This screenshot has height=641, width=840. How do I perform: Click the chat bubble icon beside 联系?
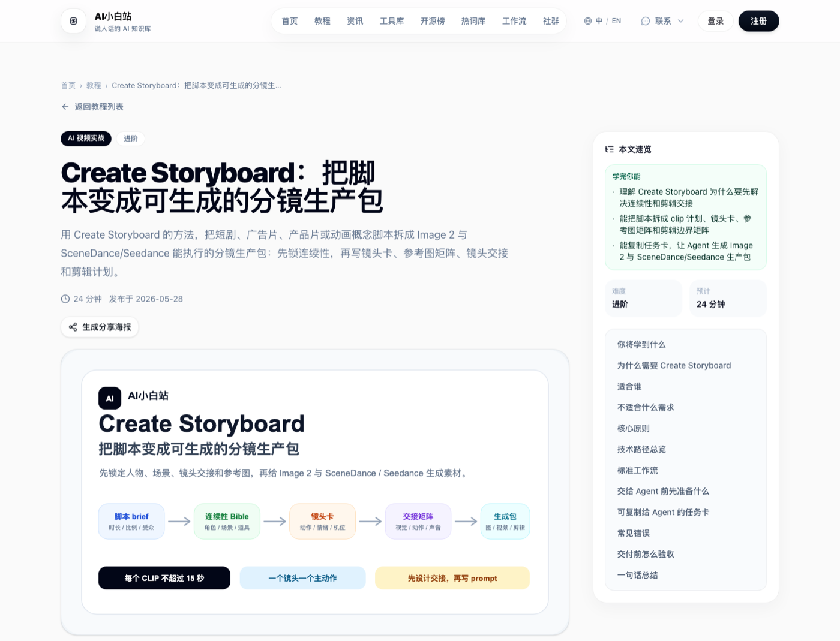(x=646, y=21)
